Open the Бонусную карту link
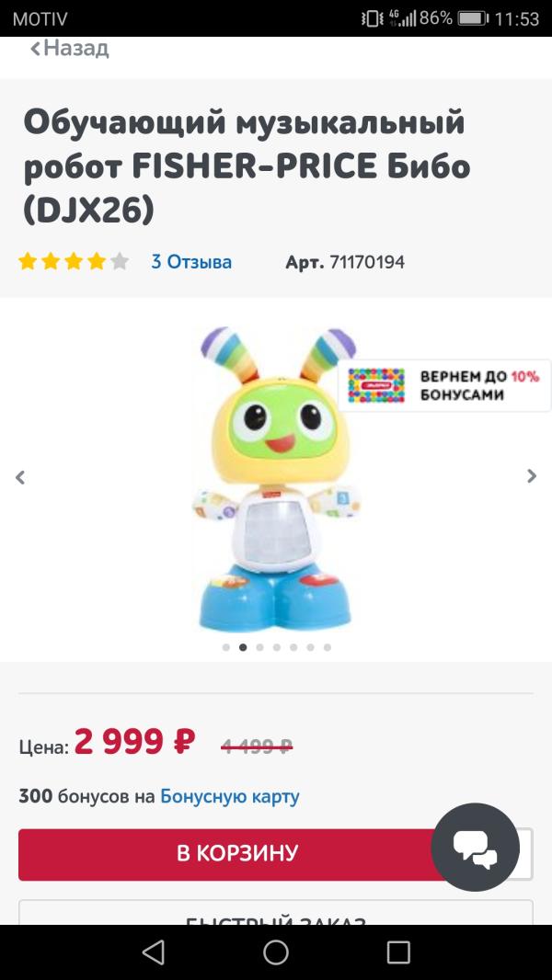The height and width of the screenshot is (980, 552). pos(230,796)
